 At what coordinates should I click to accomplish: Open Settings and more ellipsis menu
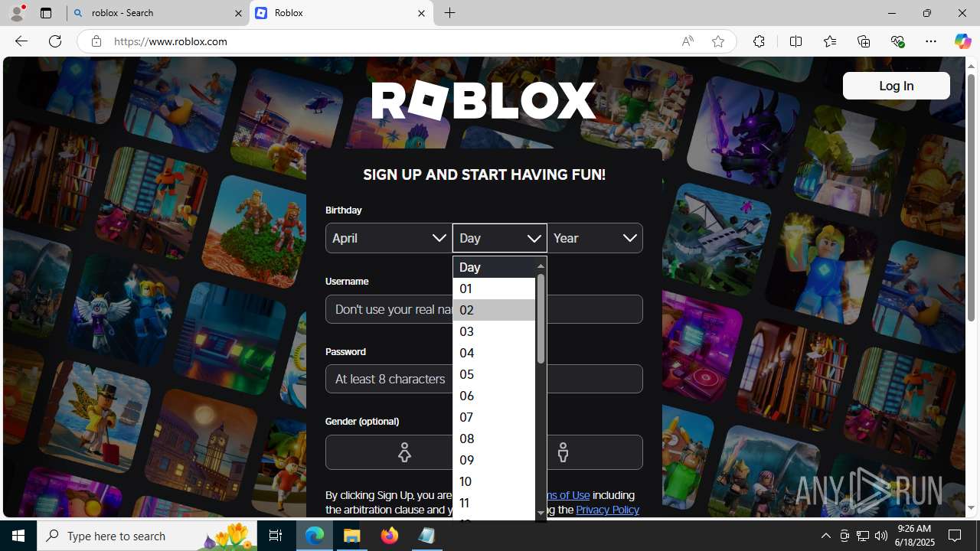[931, 41]
